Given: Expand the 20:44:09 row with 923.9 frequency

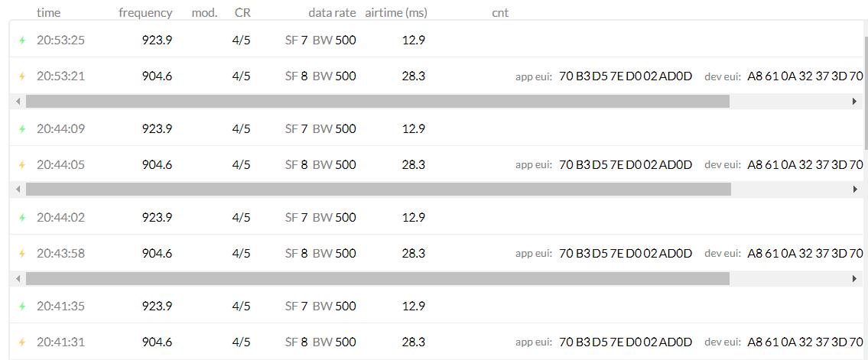Looking at the screenshot, I should (436, 128).
